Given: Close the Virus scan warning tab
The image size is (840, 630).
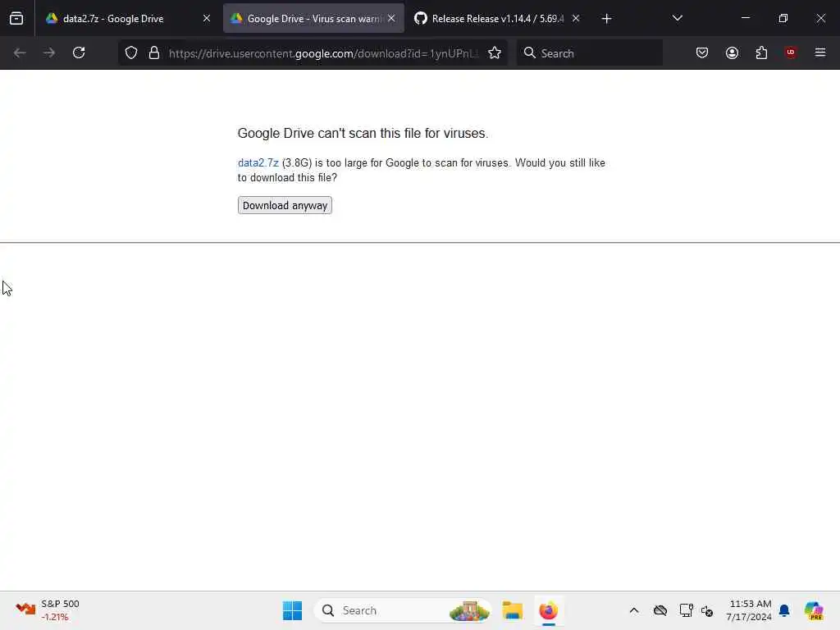Looking at the screenshot, I should [391, 19].
